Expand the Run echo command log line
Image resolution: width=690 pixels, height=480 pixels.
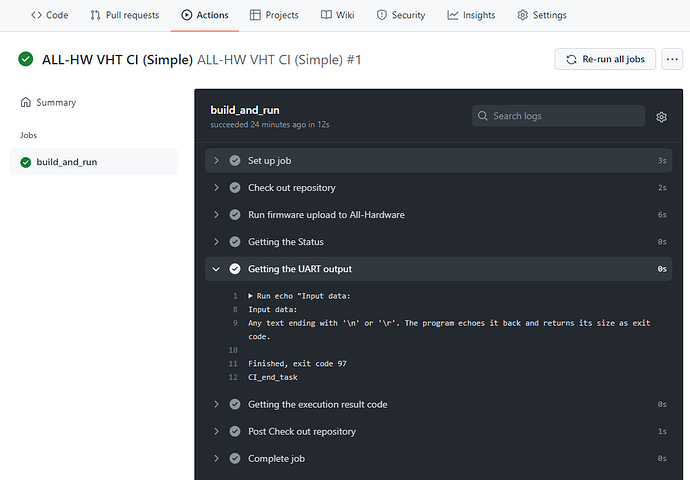pos(251,297)
